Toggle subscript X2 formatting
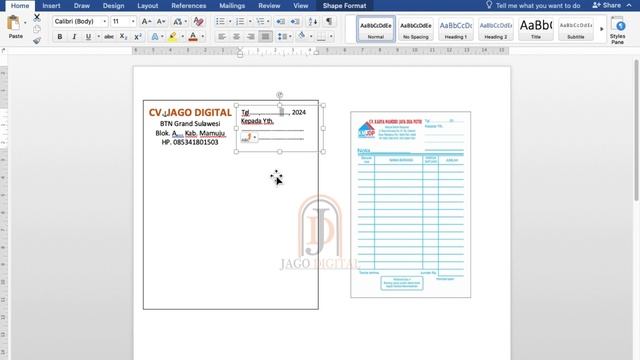 coord(123,37)
